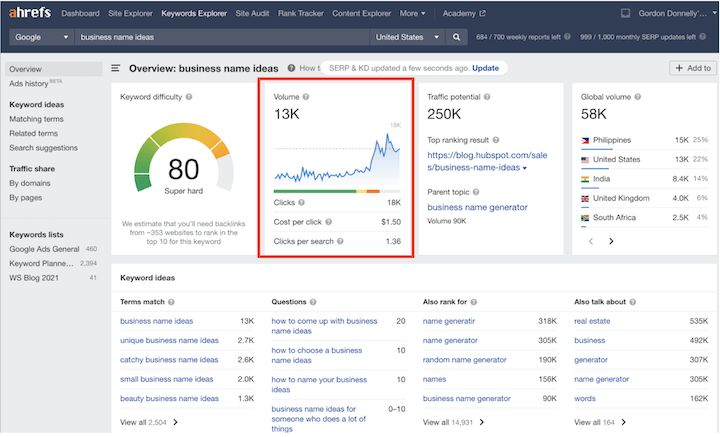Go to next page of global volume countries
720x437 pixels.
tap(611, 241)
